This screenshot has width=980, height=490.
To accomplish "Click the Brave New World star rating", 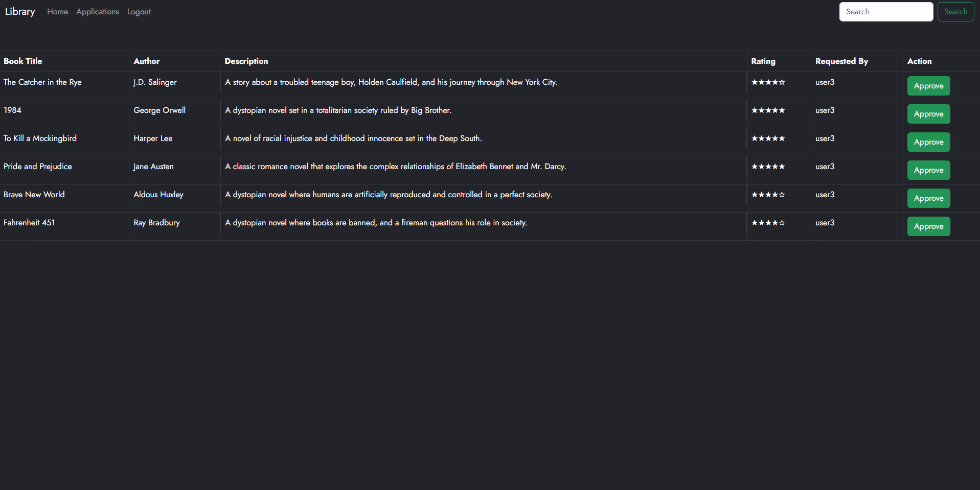I will (x=768, y=195).
